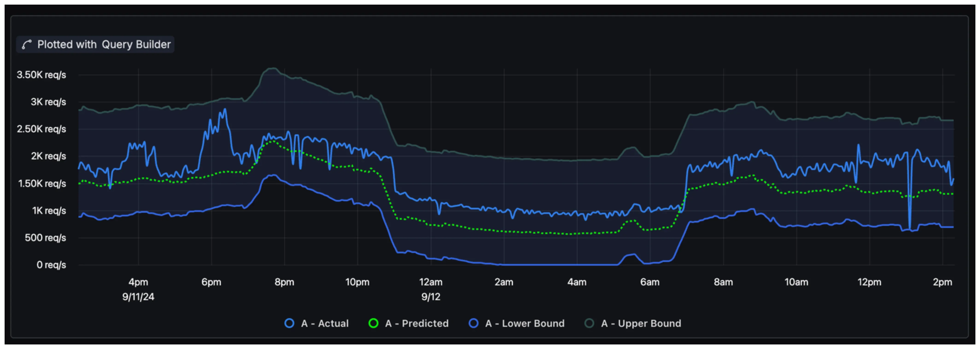Image resolution: width=980 pixels, height=349 pixels.
Task: Toggle the 'A - Lower Bound' legend series
Action: [517, 323]
